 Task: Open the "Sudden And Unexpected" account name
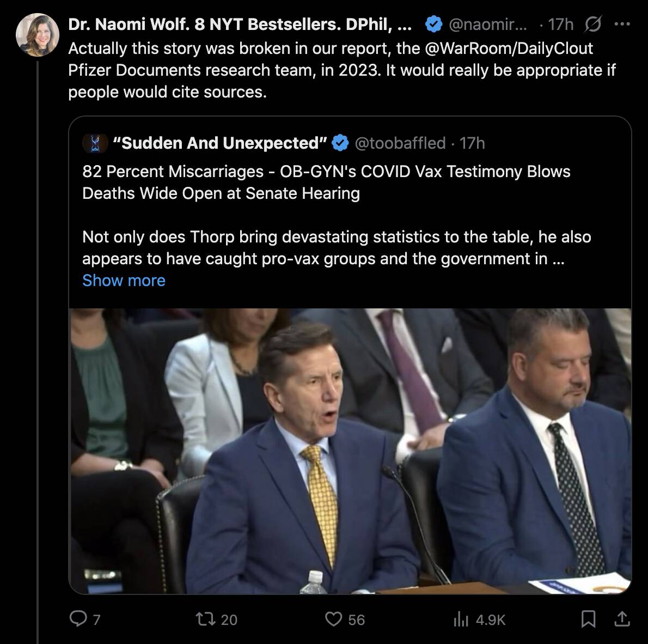(220, 143)
